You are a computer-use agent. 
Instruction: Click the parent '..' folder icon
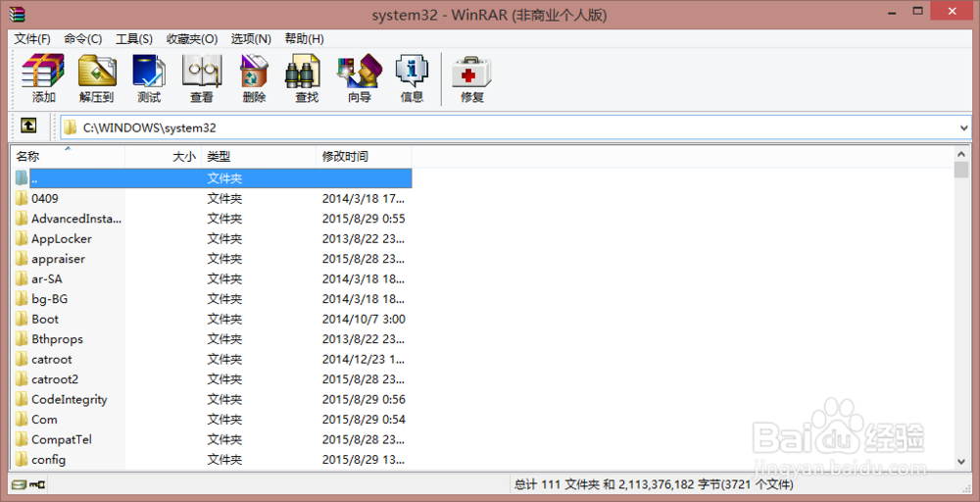[x=22, y=178]
